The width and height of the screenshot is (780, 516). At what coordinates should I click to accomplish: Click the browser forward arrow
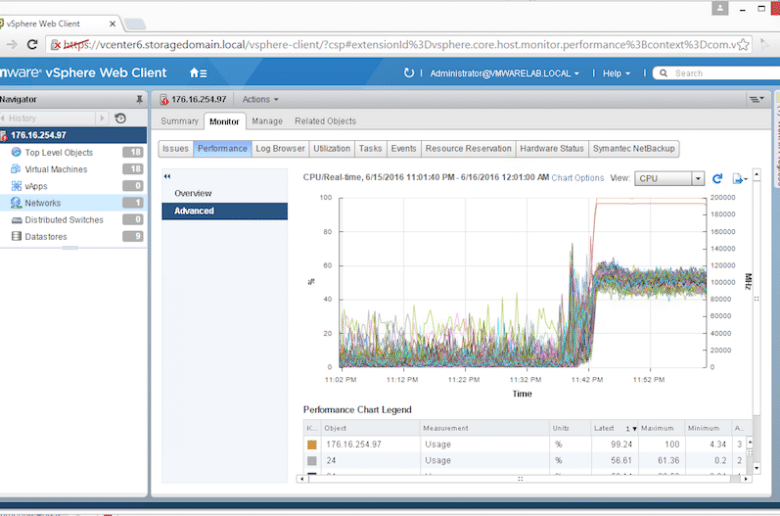12,45
